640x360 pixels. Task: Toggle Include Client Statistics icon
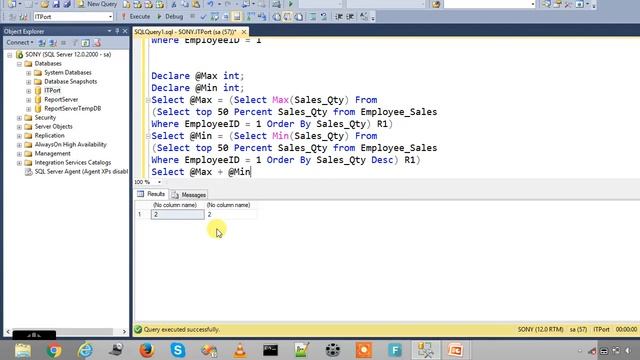point(262,17)
